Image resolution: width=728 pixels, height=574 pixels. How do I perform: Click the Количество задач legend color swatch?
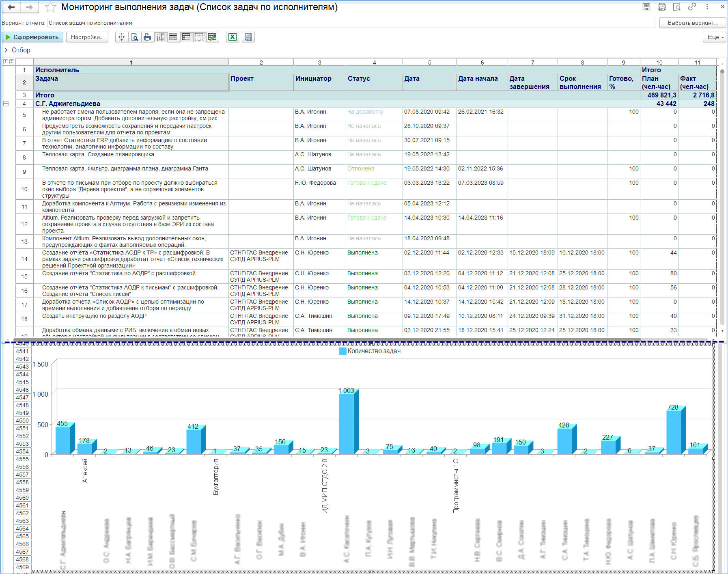coord(342,351)
